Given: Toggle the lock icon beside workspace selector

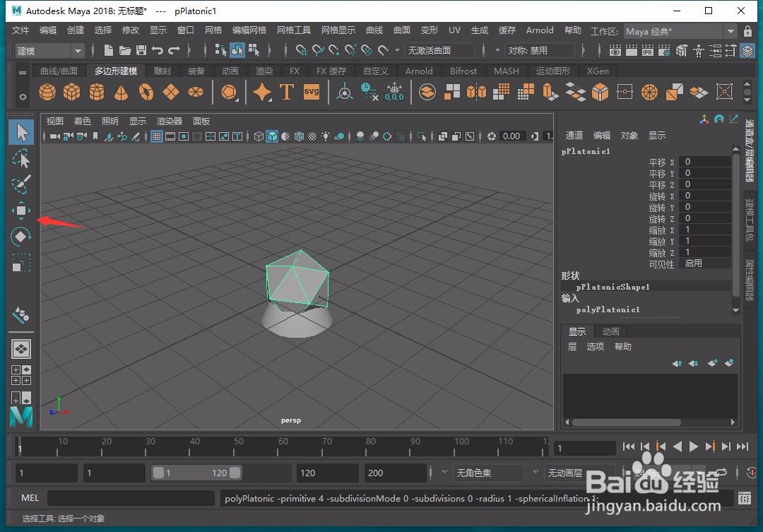Looking at the screenshot, I should 747,31.
